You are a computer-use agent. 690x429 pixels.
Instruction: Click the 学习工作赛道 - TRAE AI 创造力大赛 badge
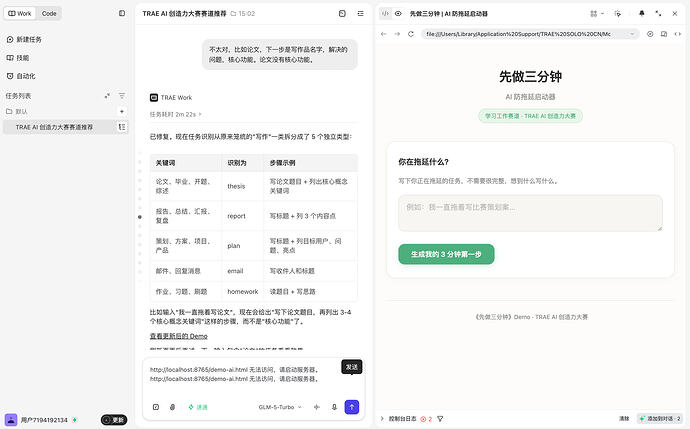[x=530, y=116]
